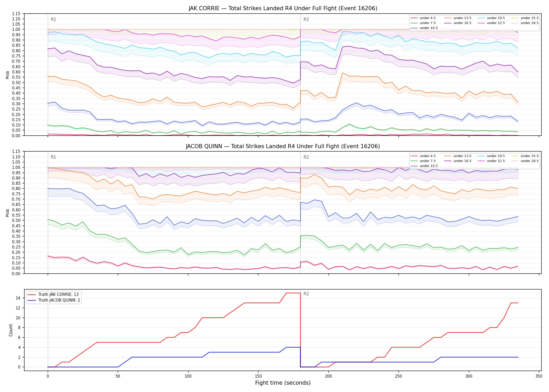
Task: Click 0.50 tick on JAK CORRIE Prob axis
Action: [x=16, y=83]
